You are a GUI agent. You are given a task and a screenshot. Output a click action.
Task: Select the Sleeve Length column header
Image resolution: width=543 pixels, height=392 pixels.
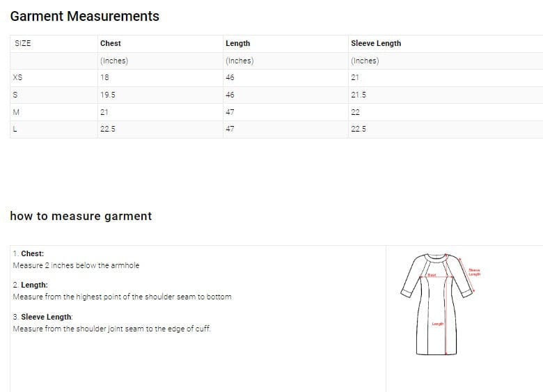point(375,43)
